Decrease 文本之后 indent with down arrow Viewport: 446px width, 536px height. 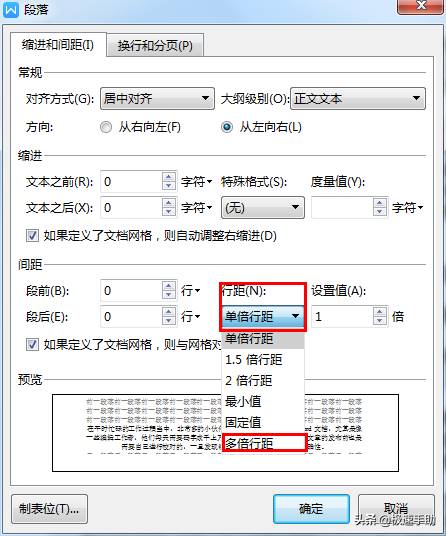pyautogui.click(x=169, y=212)
